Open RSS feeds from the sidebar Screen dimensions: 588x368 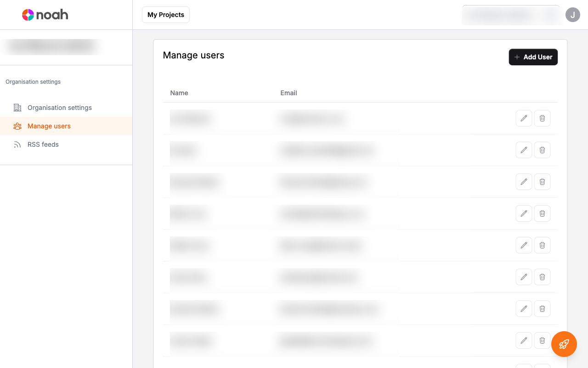(43, 144)
